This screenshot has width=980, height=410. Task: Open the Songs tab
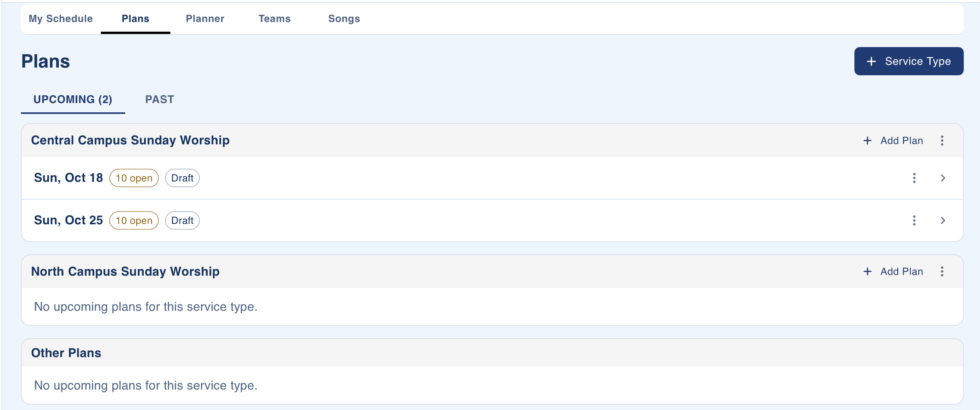[344, 19]
